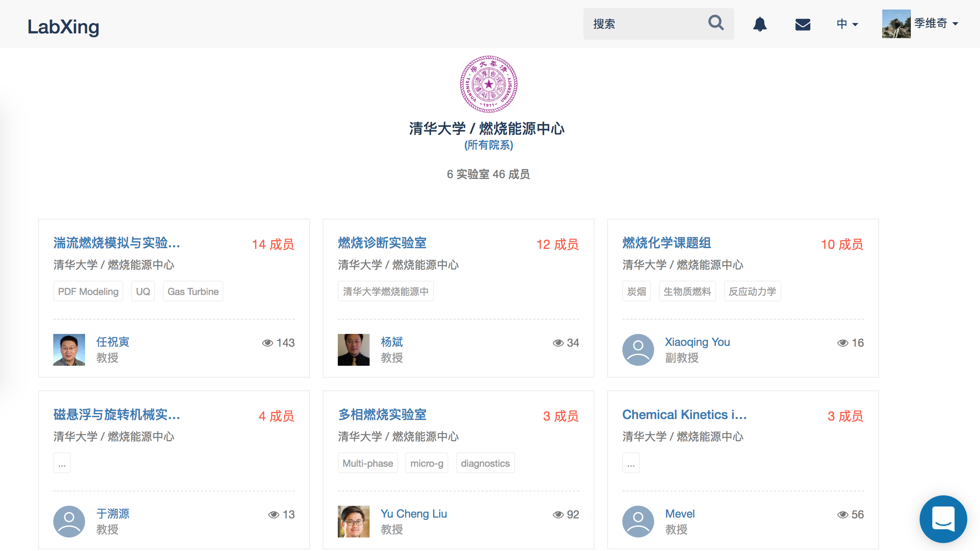Viewport: 980px width, 551px height.
Task: Select the diagnostics tag
Action: click(486, 463)
